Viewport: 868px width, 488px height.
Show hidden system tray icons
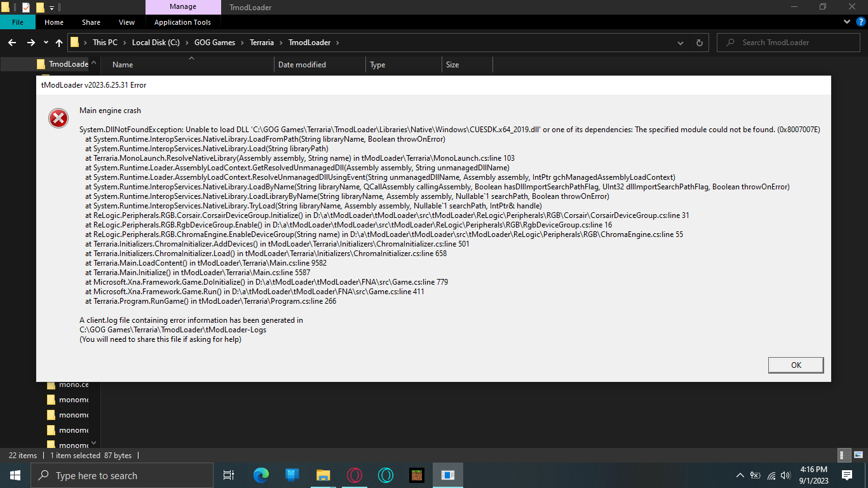(x=740, y=475)
